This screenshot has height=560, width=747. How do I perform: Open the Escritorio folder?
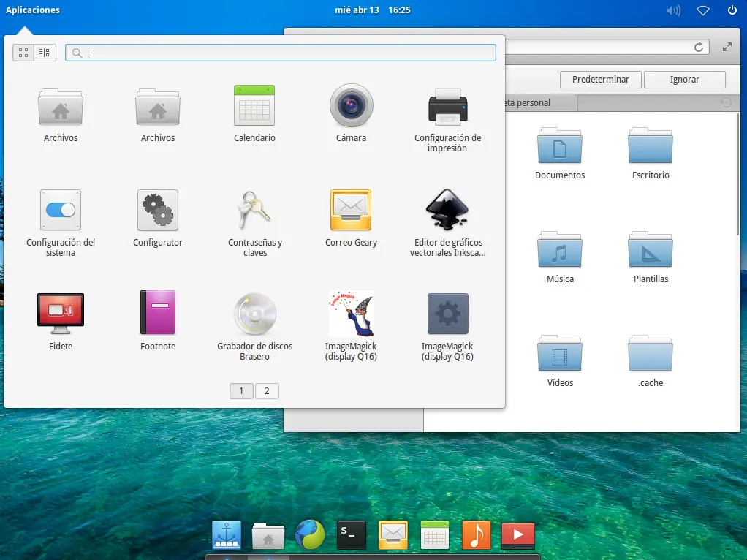coord(651,145)
